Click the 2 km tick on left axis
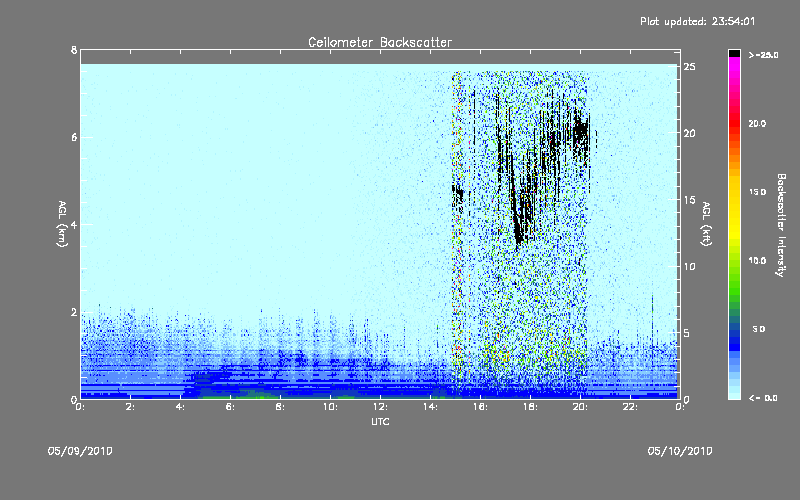The width and height of the screenshot is (800, 500). [74, 312]
